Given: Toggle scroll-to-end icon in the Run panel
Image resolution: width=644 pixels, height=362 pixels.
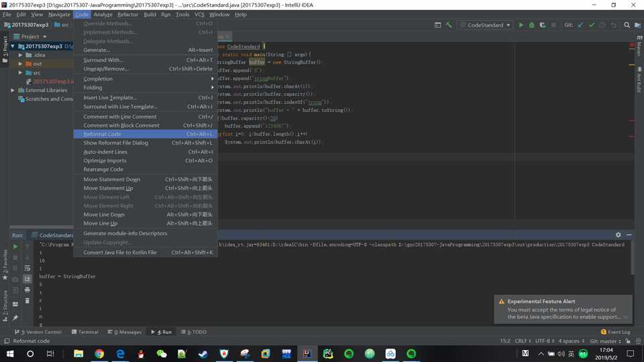Looking at the screenshot, I should pos(27,279).
